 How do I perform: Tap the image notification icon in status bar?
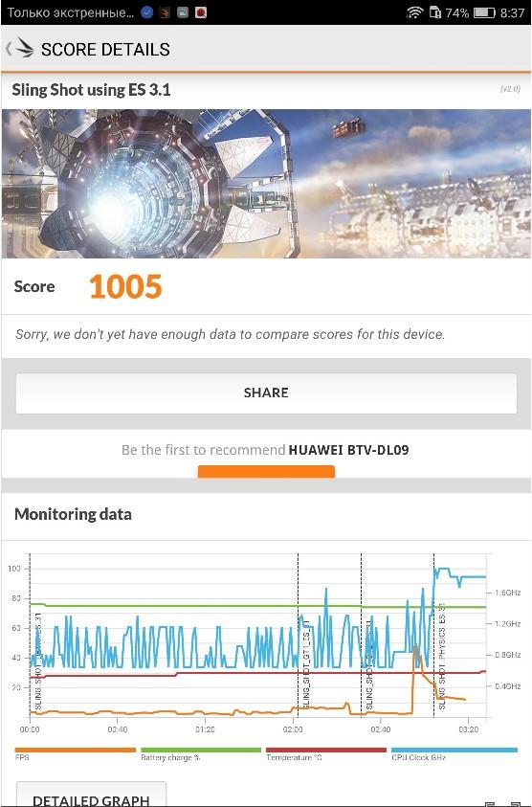pos(183,12)
